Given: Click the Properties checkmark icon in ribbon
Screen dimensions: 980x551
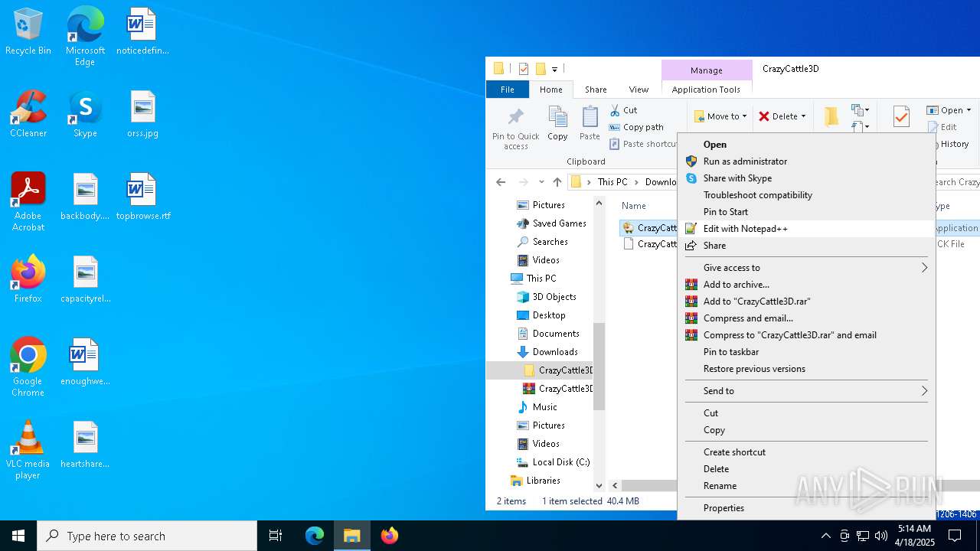Looking at the screenshot, I should pos(901,116).
